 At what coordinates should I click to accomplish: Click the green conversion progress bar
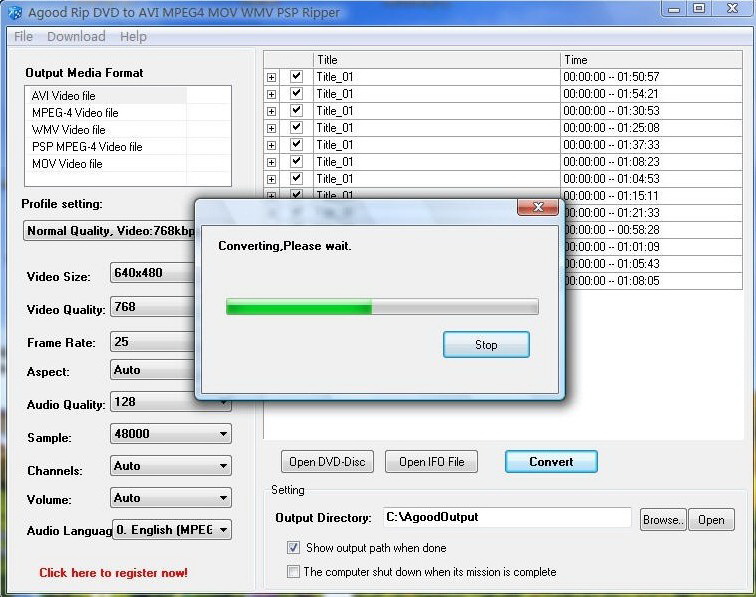click(x=382, y=307)
